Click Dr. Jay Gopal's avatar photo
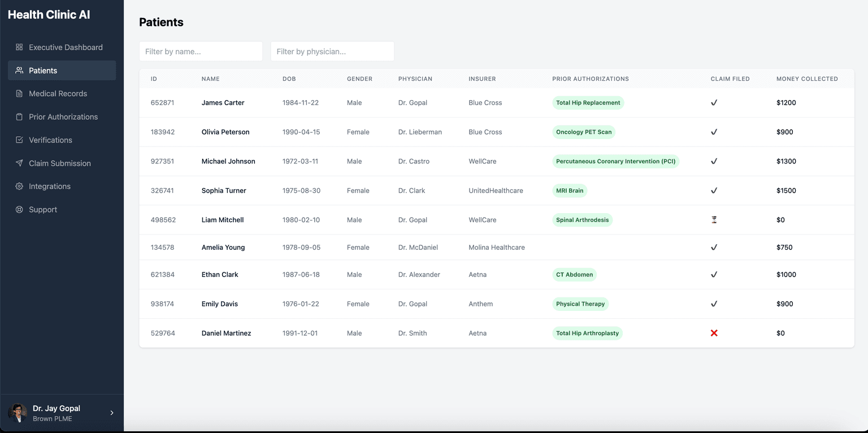 [18, 413]
